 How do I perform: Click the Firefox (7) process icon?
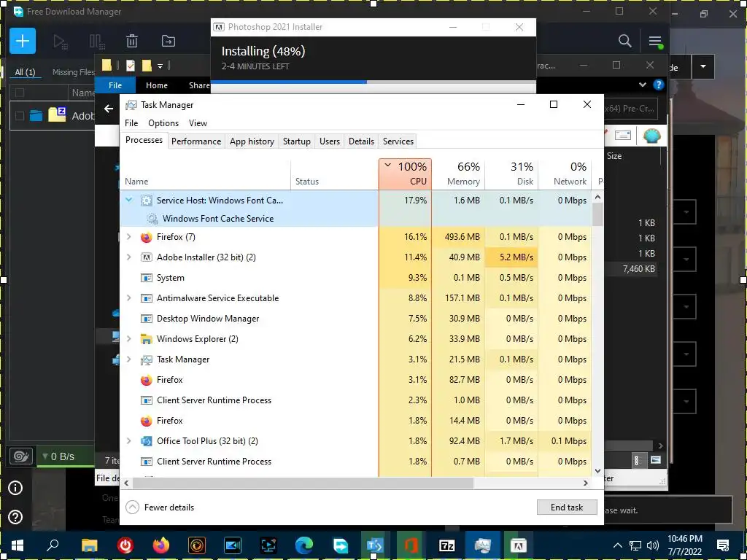[x=146, y=237]
